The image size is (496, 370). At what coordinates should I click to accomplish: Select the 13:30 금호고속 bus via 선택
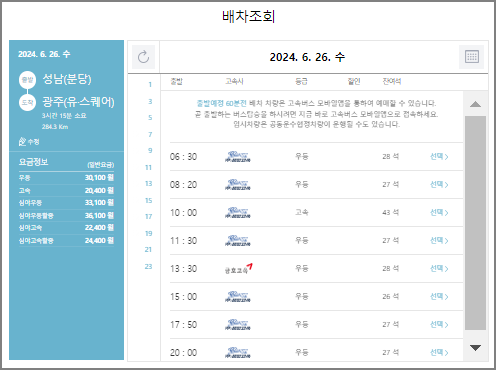click(x=439, y=268)
